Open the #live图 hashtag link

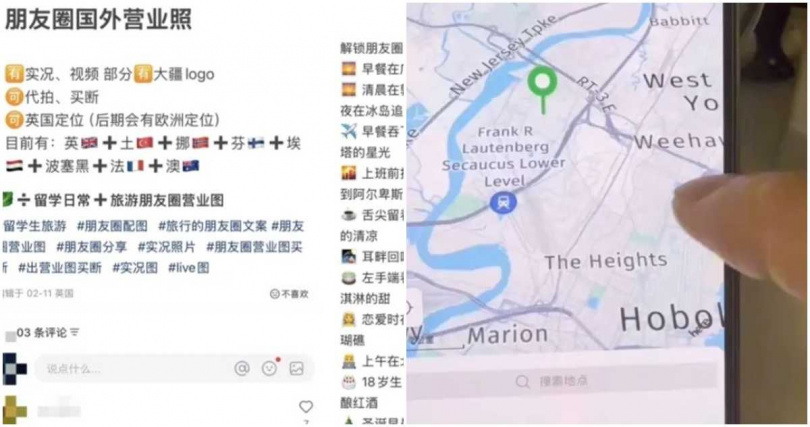(x=189, y=267)
